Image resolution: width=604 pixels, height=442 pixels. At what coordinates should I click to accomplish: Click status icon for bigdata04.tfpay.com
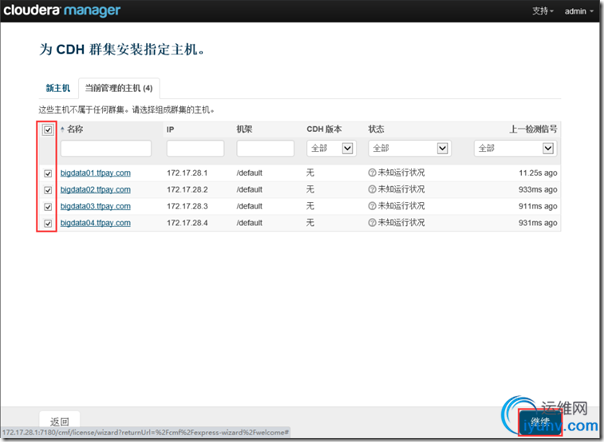(372, 223)
